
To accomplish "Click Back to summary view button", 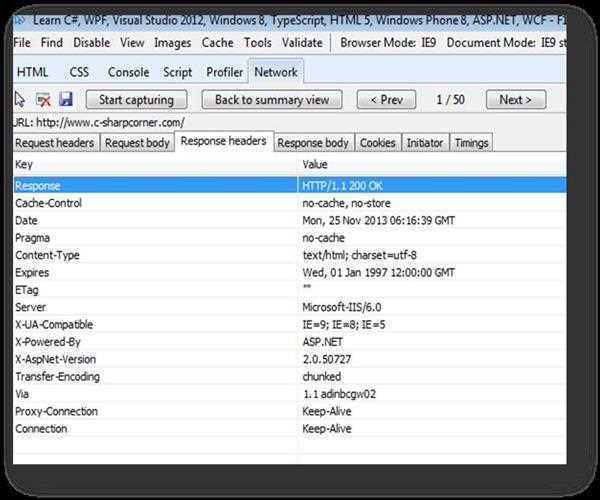I will click(271, 100).
